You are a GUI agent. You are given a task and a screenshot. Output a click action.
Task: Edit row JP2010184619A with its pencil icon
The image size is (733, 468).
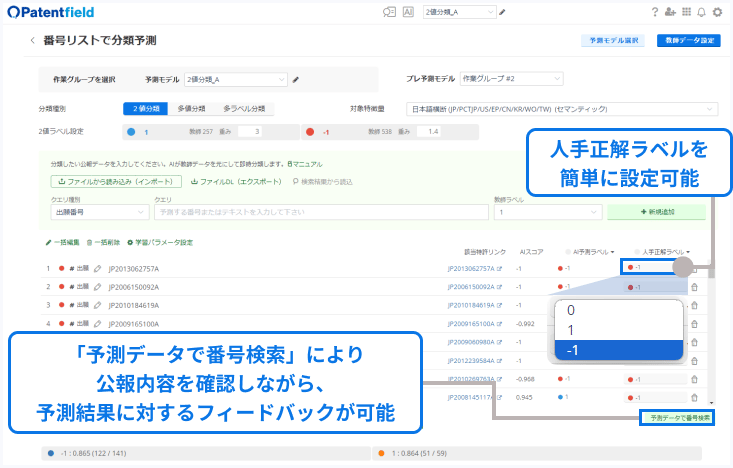pos(97,305)
